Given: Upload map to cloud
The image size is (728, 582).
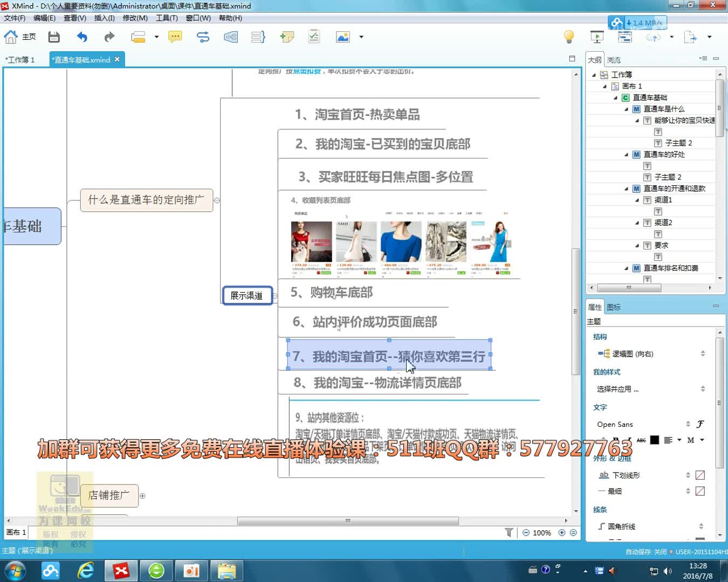Looking at the screenshot, I should (654, 37).
